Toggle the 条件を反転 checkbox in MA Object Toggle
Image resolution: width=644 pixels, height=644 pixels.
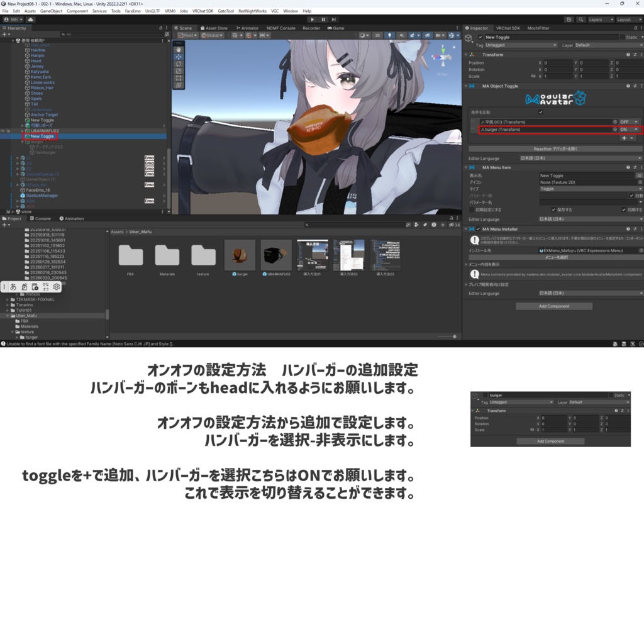tap(540, 112)
